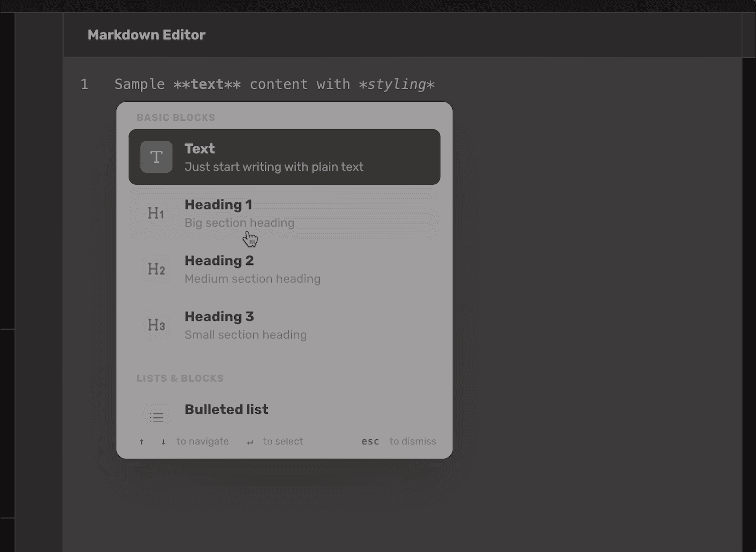
Task: Click the 'to dismiss' footer text
Action: coord(413,441)
